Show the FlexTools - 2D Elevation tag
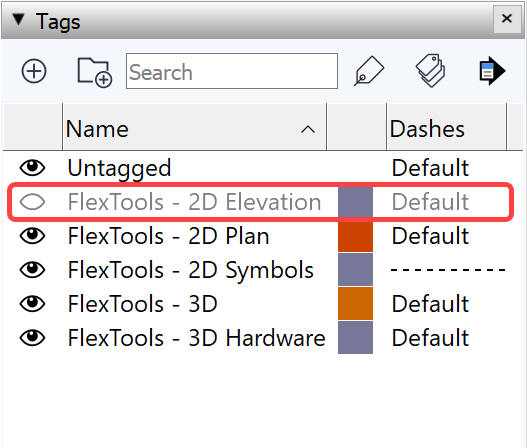The image size is (527, 448). pyautogui.click(x=32, y=202)
